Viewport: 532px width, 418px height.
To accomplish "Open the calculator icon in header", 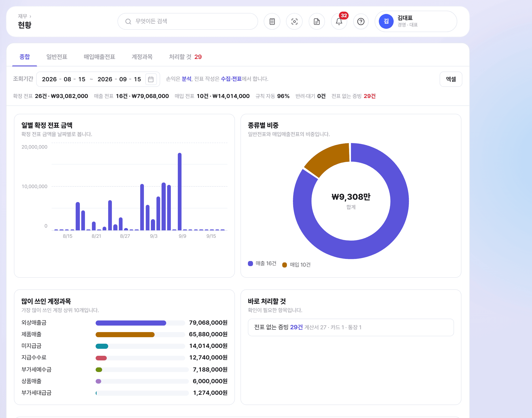I will (272, 22).
